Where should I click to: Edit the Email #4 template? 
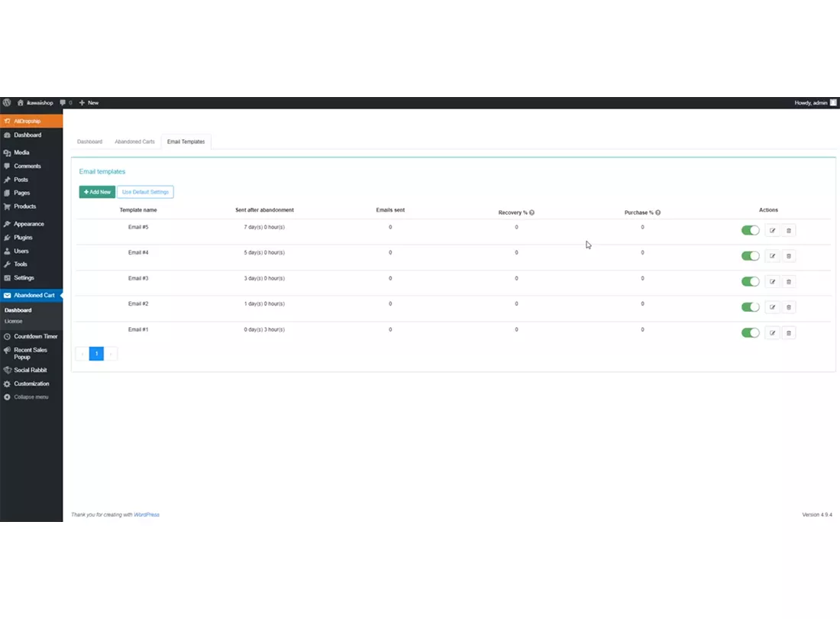(772, 256)
